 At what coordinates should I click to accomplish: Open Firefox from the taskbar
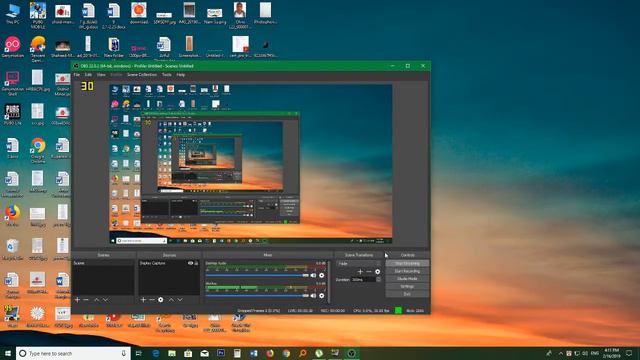(x=270, y=353)
